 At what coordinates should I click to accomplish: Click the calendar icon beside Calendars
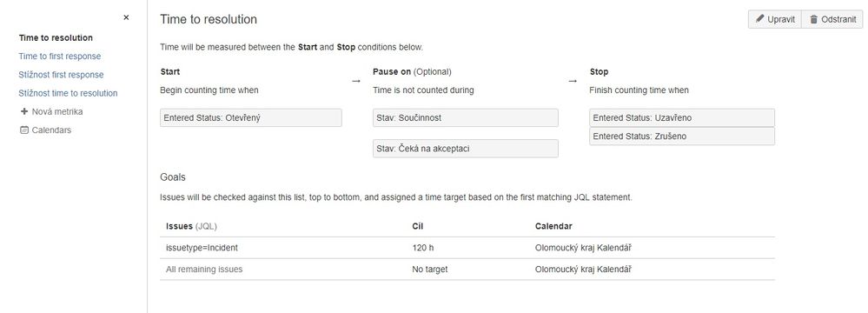[23, 130]
